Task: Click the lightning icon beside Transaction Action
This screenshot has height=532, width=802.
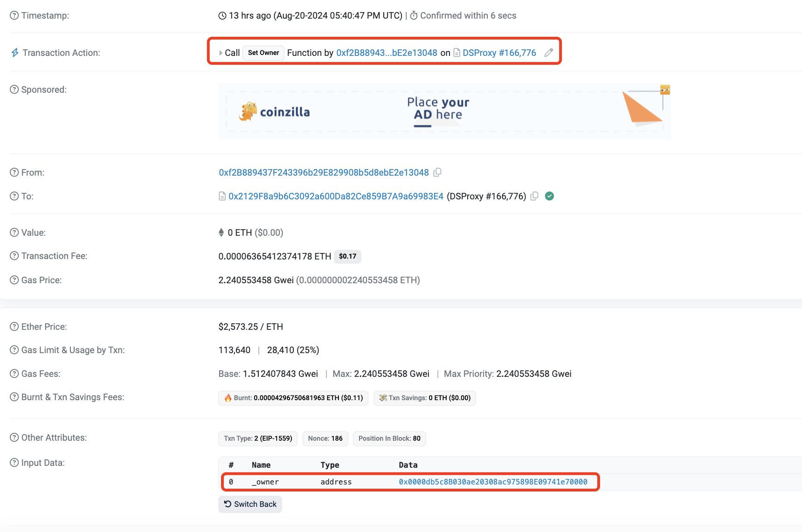Action: tap(15, 53)
